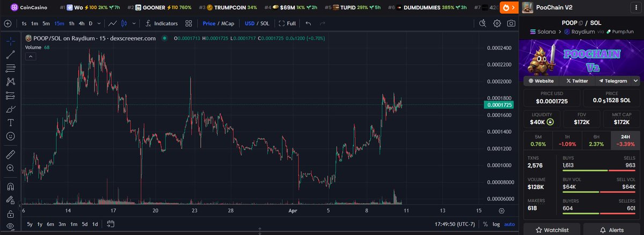Open the Fibonacci retracement tool
Screen dimensions: 644x235
point(10,68)
